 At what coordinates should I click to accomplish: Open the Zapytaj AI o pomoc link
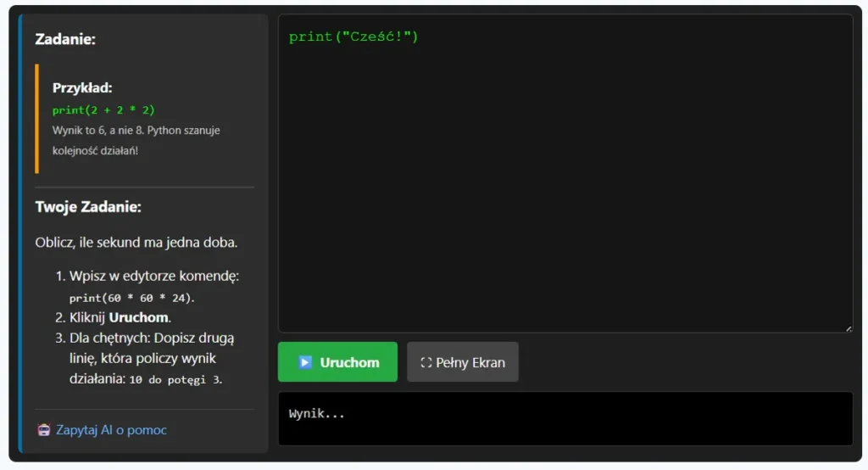(x=111, y=430)
